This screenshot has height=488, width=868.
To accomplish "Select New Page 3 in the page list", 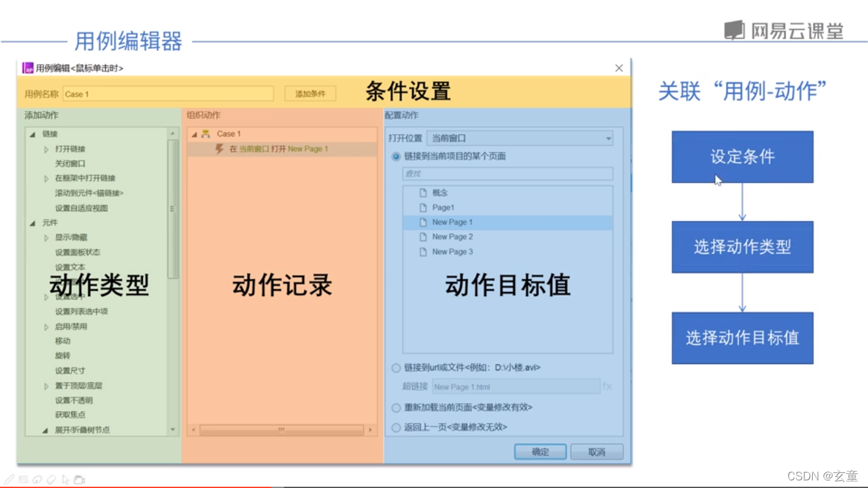I will [453, 251].
